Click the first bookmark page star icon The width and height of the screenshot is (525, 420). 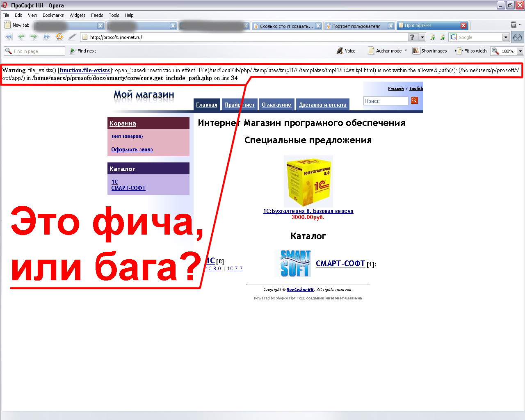click(432, 37)
